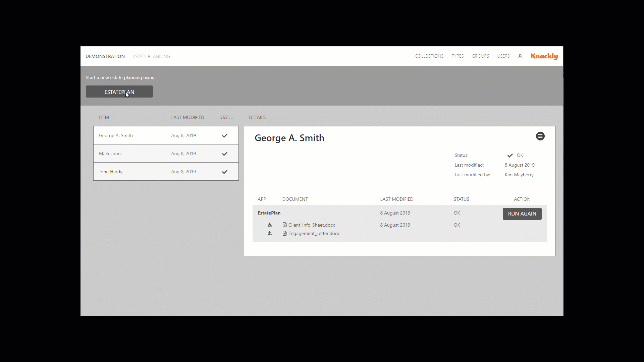The height and width of the screenshot is (362, 644).
Task: Download Client_Info_Sheet.docx via its download icon
Action: pos(270,225)
